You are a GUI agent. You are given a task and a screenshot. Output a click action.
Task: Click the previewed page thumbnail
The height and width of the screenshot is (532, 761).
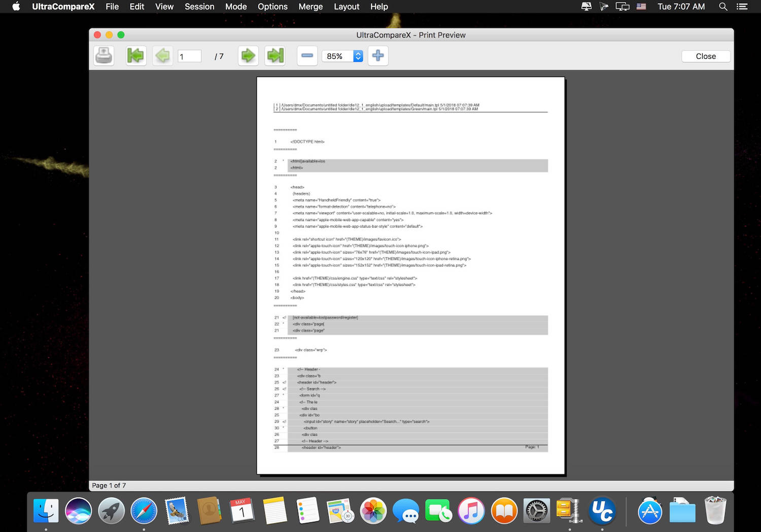410,275
